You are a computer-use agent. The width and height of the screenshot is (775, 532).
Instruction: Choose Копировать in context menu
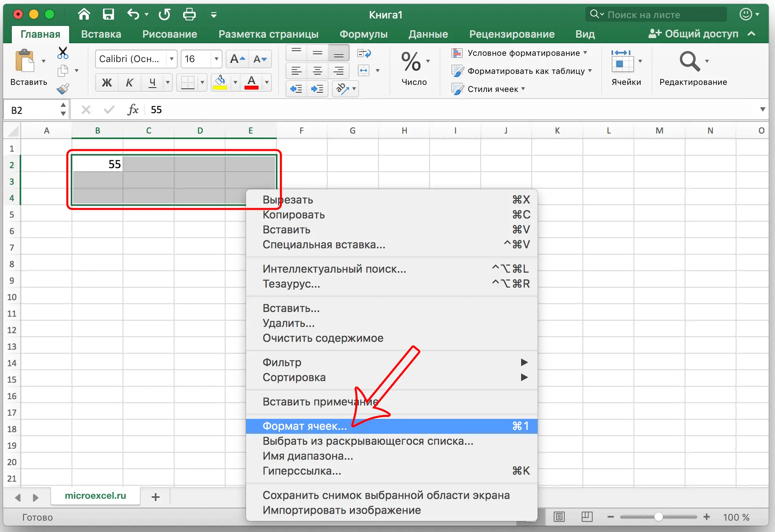coord(391,215)
